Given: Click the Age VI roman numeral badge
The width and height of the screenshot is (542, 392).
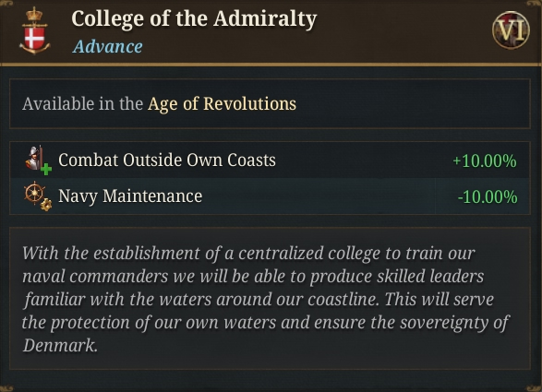Looking at the screenshot, I should 511,30.
